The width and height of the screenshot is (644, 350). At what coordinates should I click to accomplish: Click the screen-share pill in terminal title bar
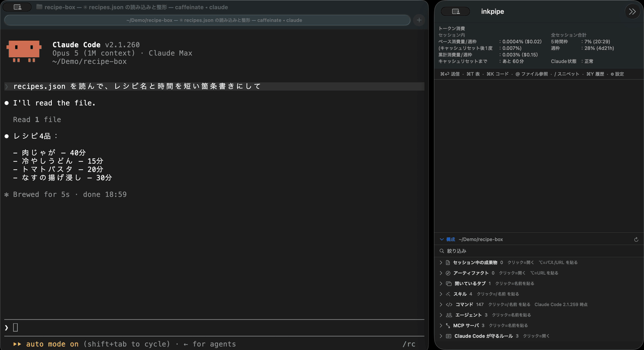click(x=18, y=7)
